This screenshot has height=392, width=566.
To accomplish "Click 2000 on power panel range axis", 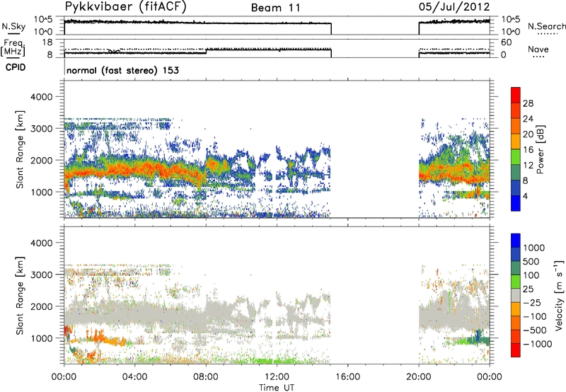I will pyautogui.click(x=41, y=160).
